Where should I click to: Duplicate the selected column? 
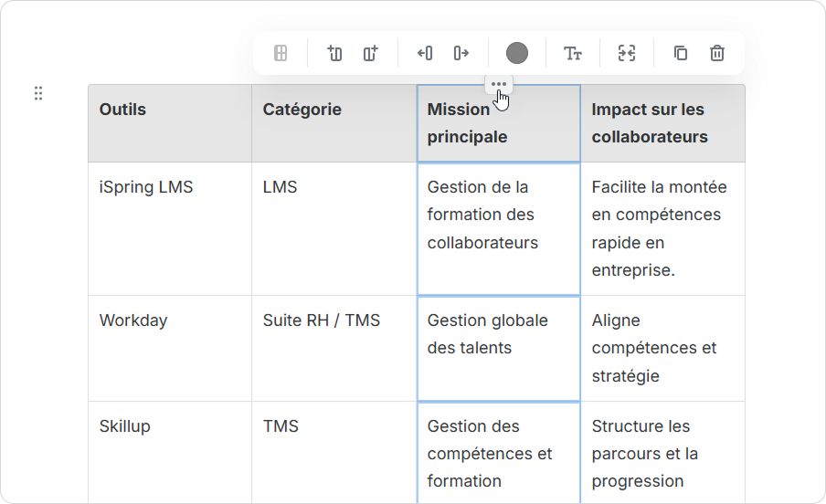click(681, 54)
